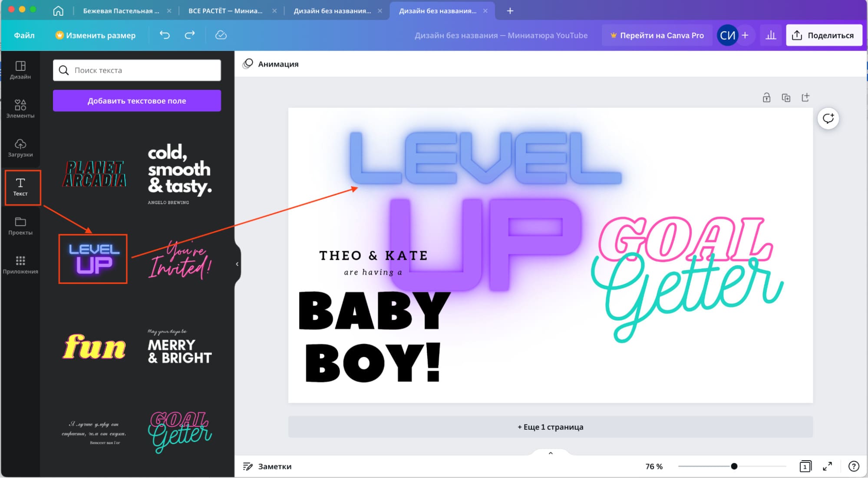Expand the page thumbnails chevron
This screenshot has width=868, height=478.
point(551,453)
